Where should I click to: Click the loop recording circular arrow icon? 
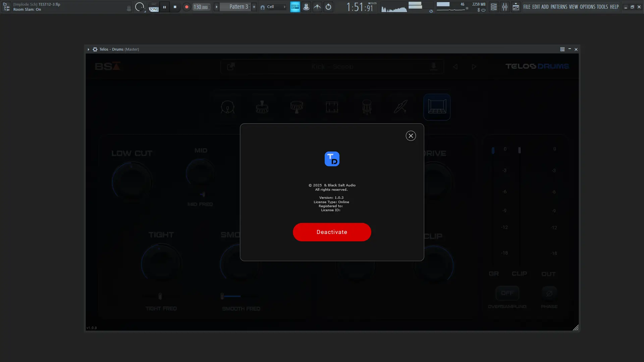pos(328,7)
